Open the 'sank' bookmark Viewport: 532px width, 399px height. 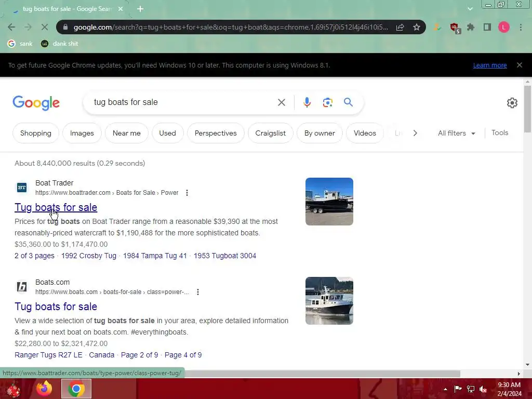coord(20,44)
